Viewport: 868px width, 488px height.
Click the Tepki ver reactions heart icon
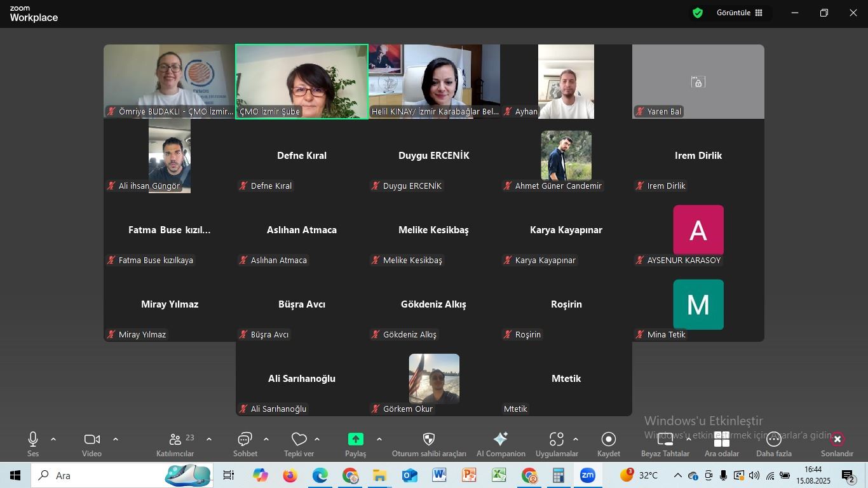(299, 440)
